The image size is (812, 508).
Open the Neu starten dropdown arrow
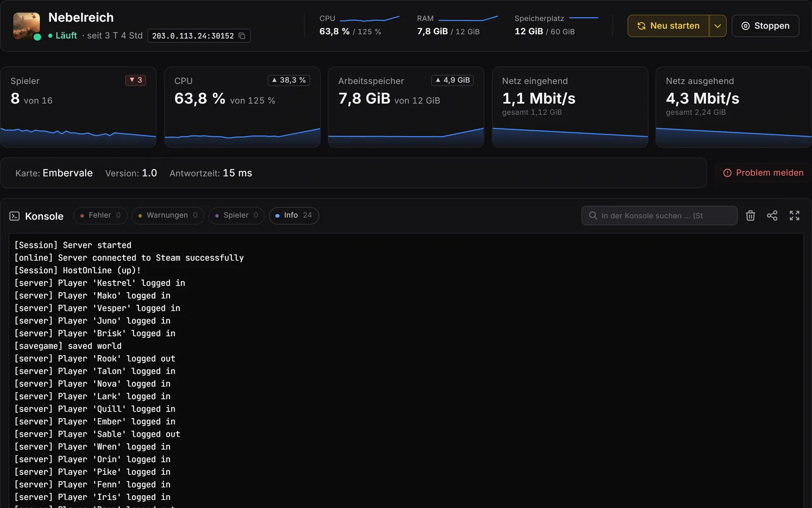[x=718, y=26]
